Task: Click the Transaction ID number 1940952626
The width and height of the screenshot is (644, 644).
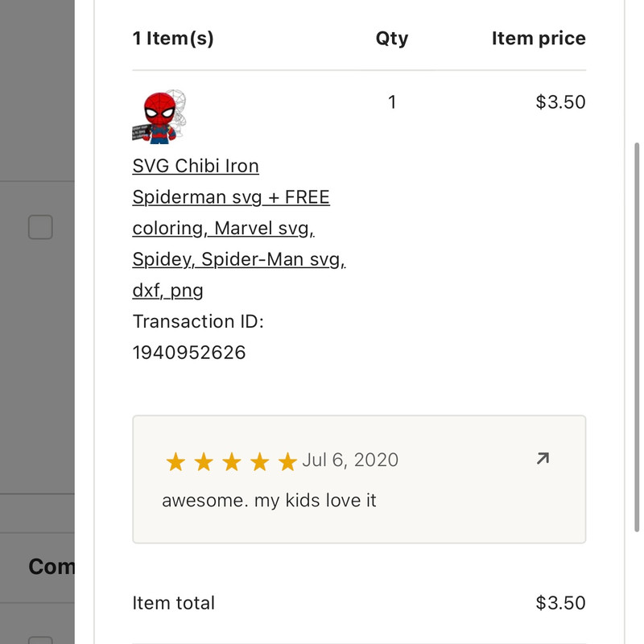Action: 189,352
